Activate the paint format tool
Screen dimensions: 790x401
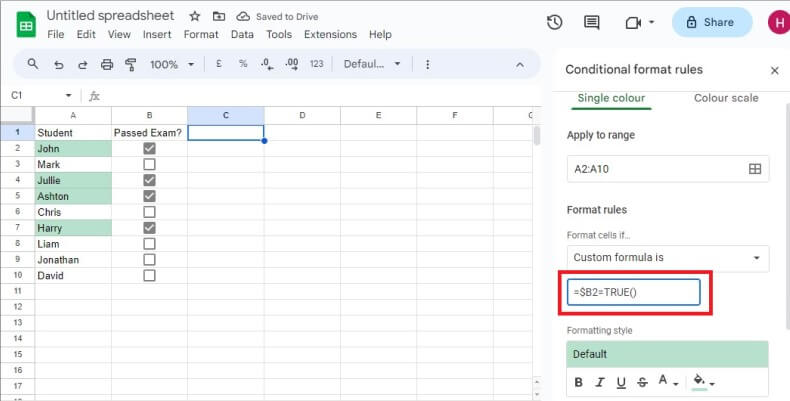pyautogui.click(x=131, y=64)
